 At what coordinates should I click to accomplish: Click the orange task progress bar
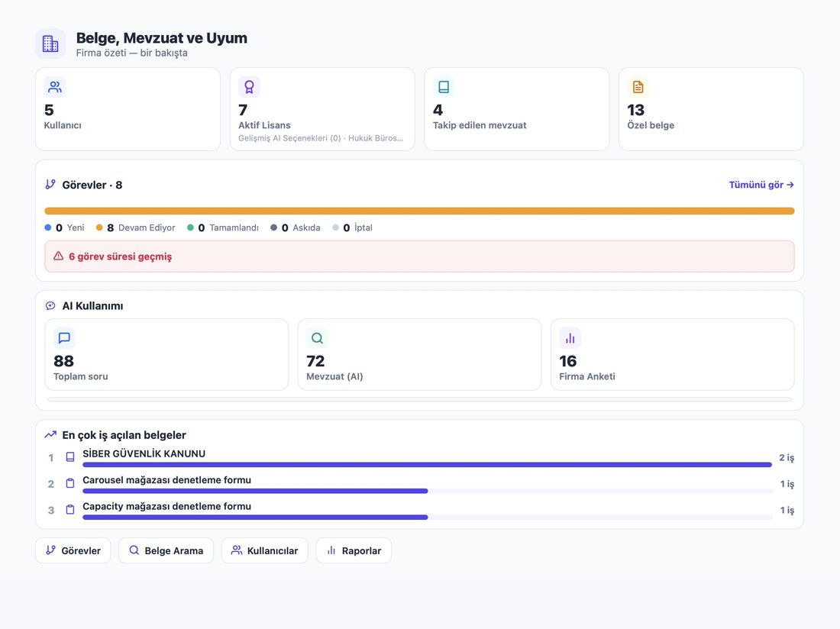[419, 211]
